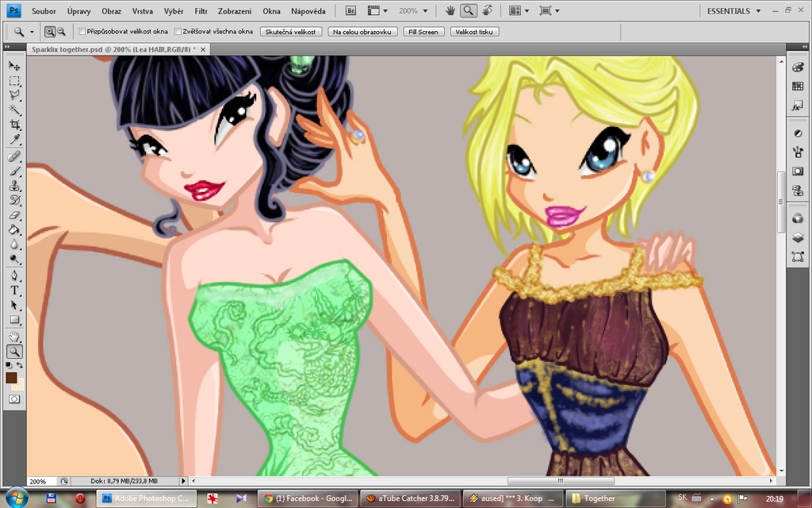Expand the toolbox to two columns
This screenshot has height=508, width=812.
click(7, 47)
